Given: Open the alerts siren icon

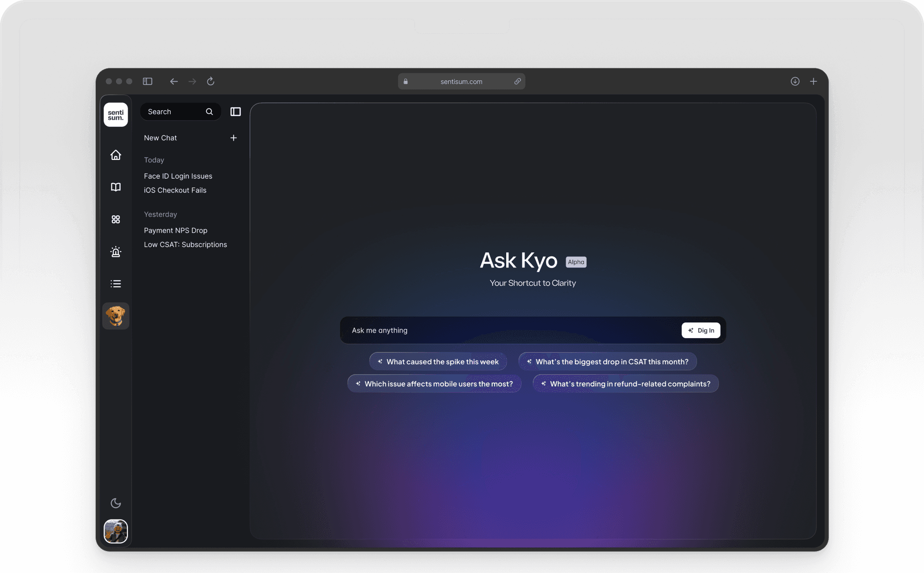Looking at the screenshot, I should [116, 252].
